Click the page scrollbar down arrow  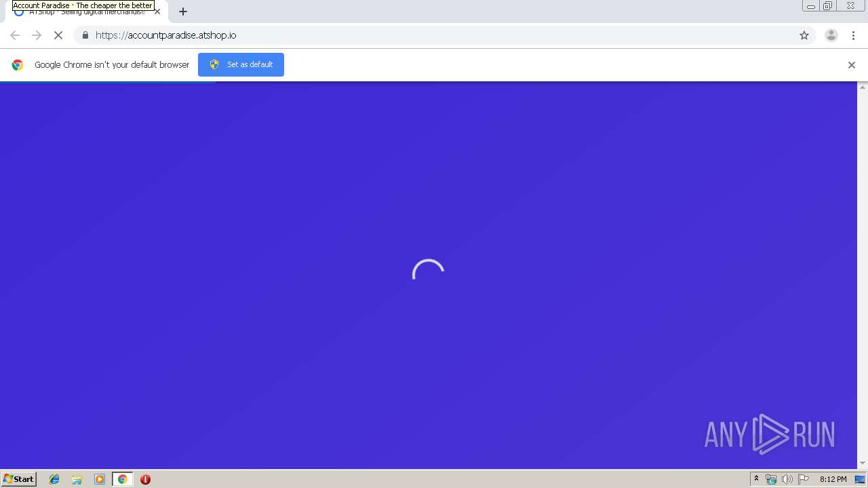point(863,464)
